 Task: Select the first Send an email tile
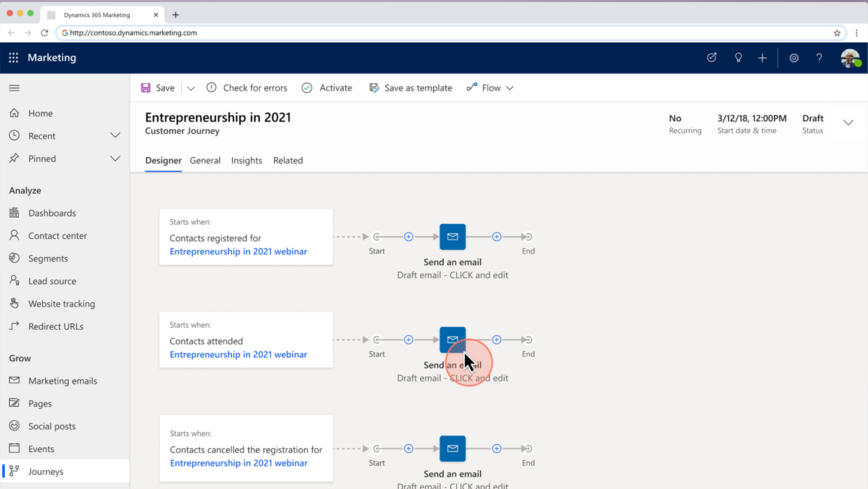(453, 237)
